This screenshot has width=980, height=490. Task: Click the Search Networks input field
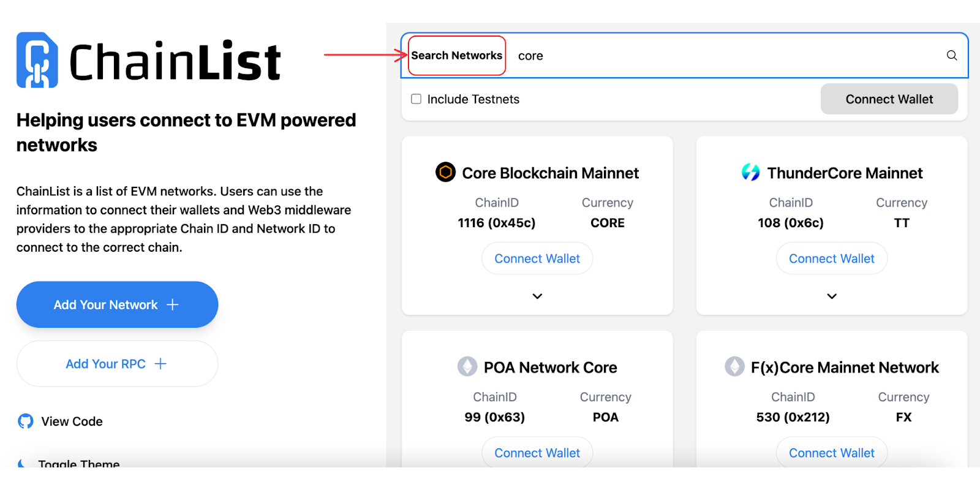723,56
